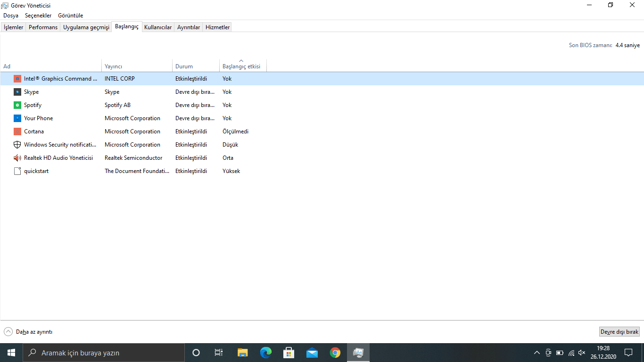Open the Seçenekler menu
Viewport: 644px width, 362px height.
(38, 16)
